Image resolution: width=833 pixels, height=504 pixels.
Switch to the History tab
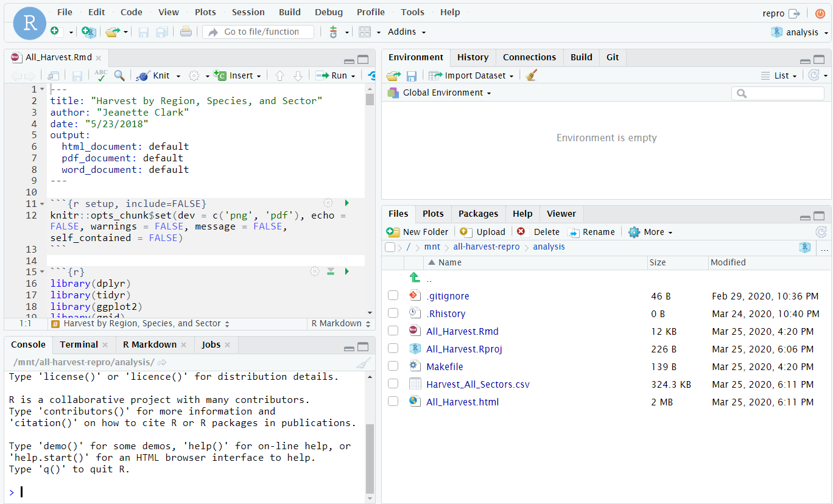[x=473, y=57]
